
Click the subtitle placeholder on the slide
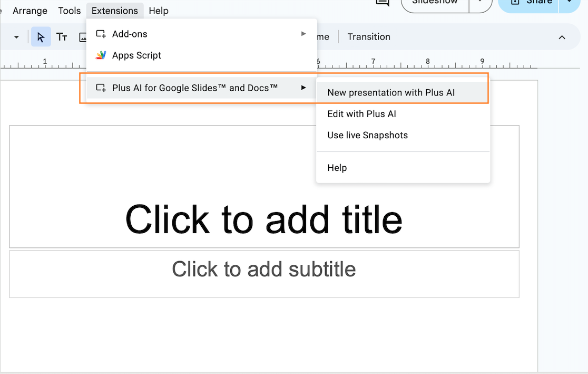264,274
